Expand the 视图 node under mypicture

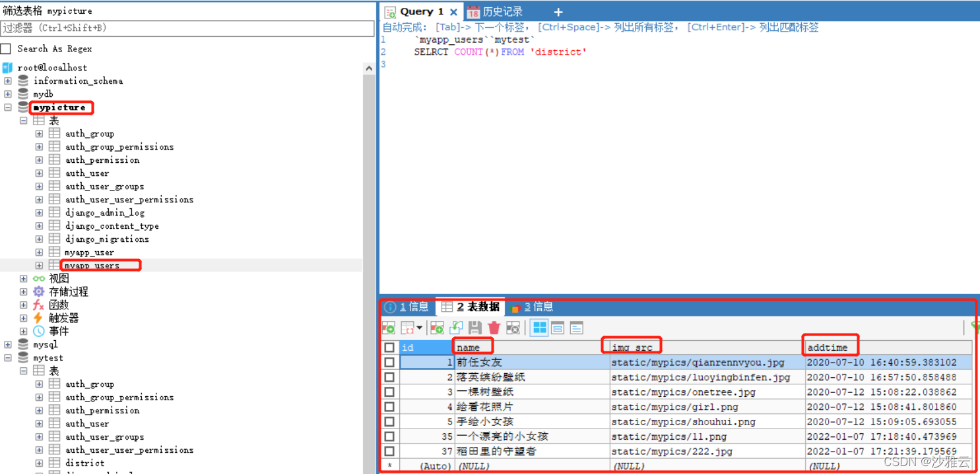[24, 278]
